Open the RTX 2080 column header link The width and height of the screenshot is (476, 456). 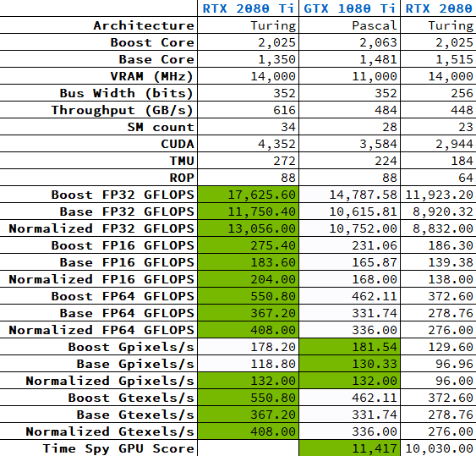[x=439, y=8]
